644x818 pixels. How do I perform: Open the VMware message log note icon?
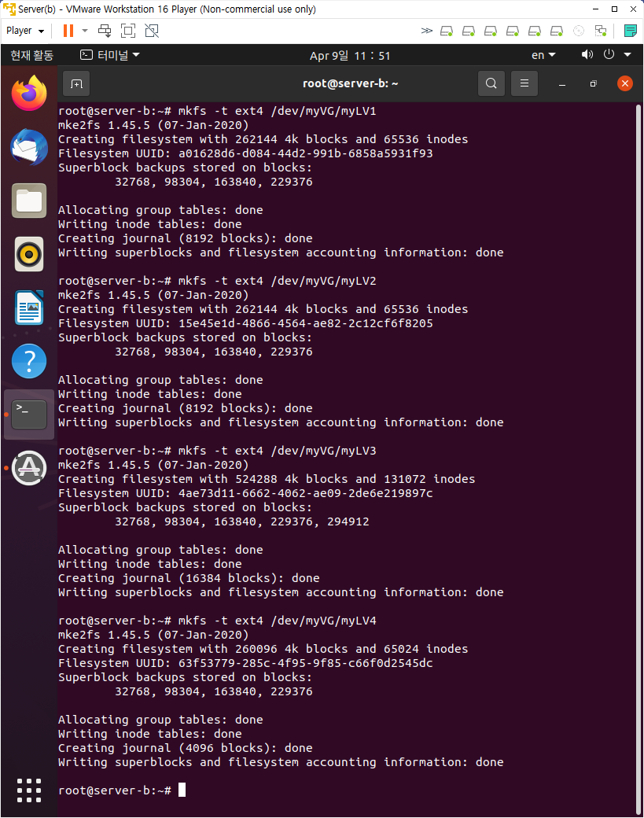(630, 31)
